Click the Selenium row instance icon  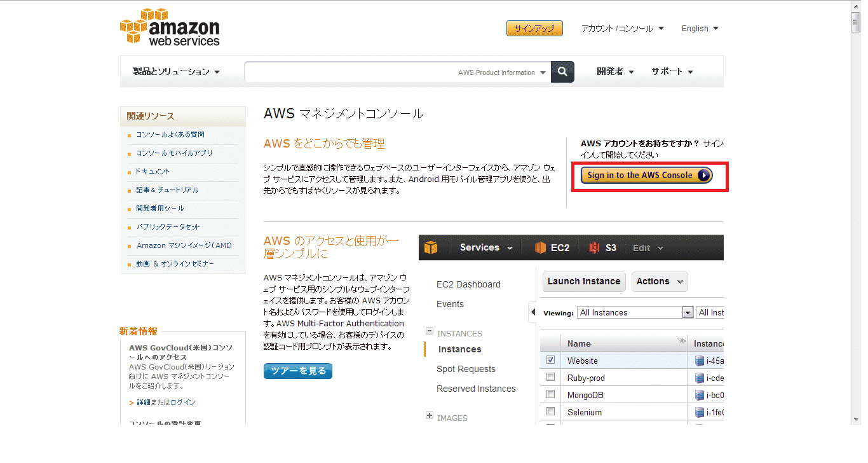(700, 412)
